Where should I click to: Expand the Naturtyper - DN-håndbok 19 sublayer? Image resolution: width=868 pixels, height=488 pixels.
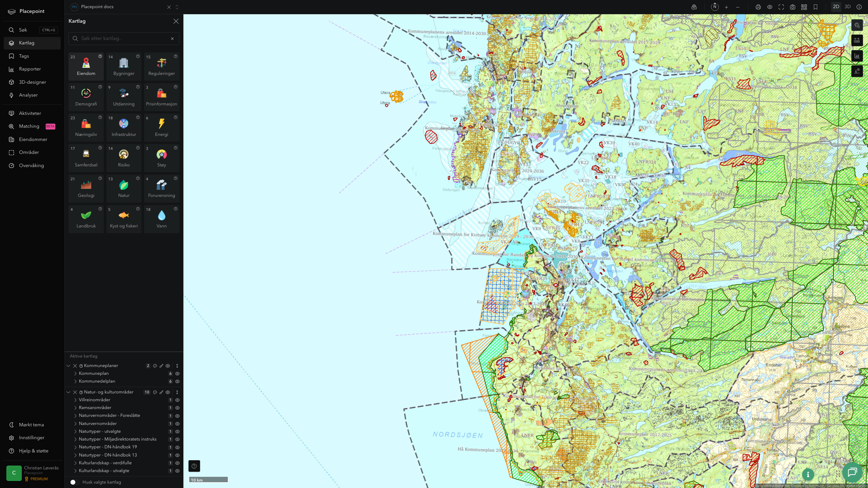tap(75, 447)
